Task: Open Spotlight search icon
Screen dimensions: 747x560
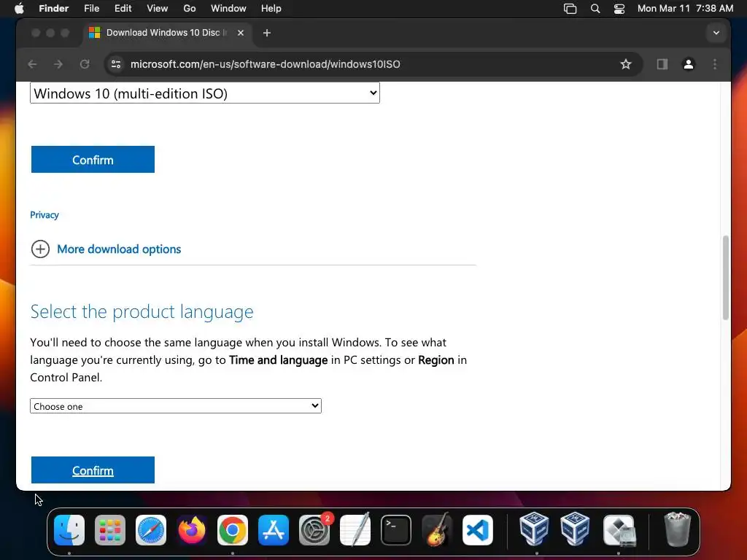Action: point(595,9)
